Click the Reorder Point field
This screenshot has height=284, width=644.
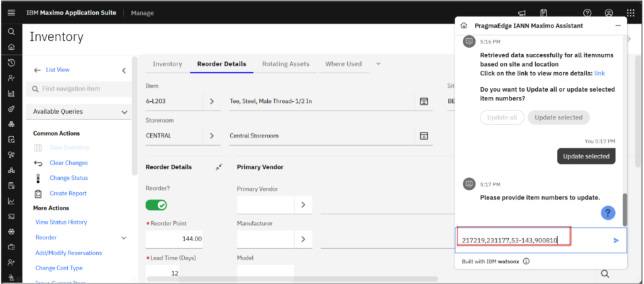pos(174,239)
